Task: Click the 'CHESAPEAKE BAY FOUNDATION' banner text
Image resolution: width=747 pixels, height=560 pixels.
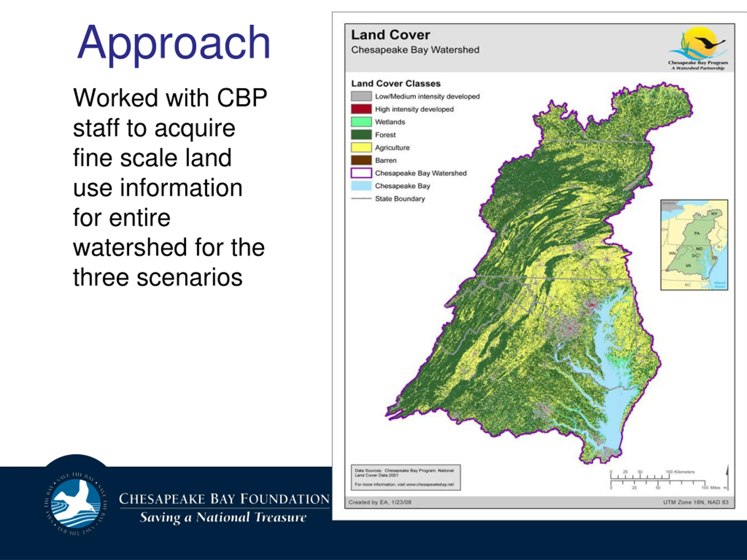Action: pos(224,499)
